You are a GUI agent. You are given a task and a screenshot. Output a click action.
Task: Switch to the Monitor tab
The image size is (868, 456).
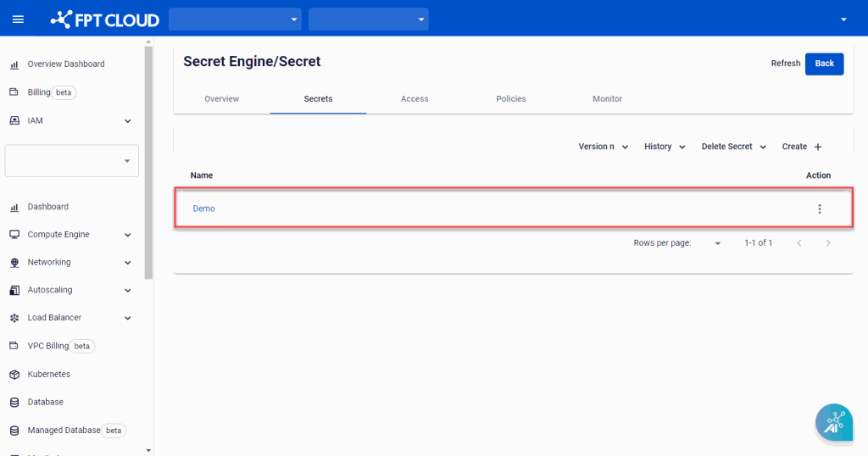pyautogui.click(x=607, y=99)
